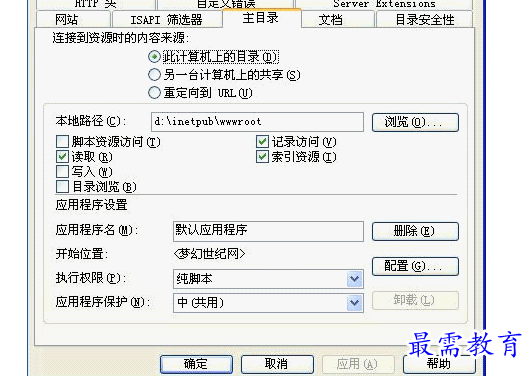Enable the 写入 checkbox
Screen dimensions: 530x376
click(x=62, y=171)
